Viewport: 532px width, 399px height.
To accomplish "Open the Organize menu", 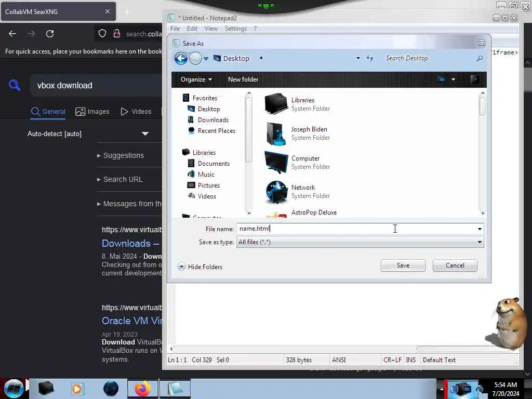I will point(196,79).
